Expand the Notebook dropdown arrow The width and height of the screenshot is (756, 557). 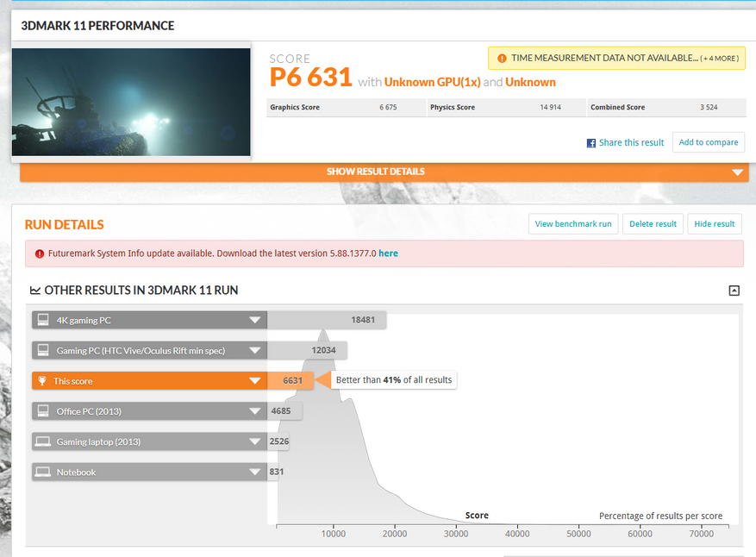coord(255,472)
